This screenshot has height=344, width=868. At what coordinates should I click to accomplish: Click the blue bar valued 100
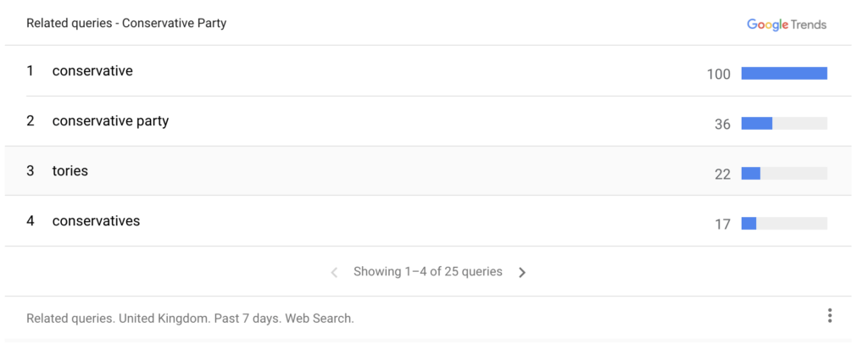tap(784, 74)
